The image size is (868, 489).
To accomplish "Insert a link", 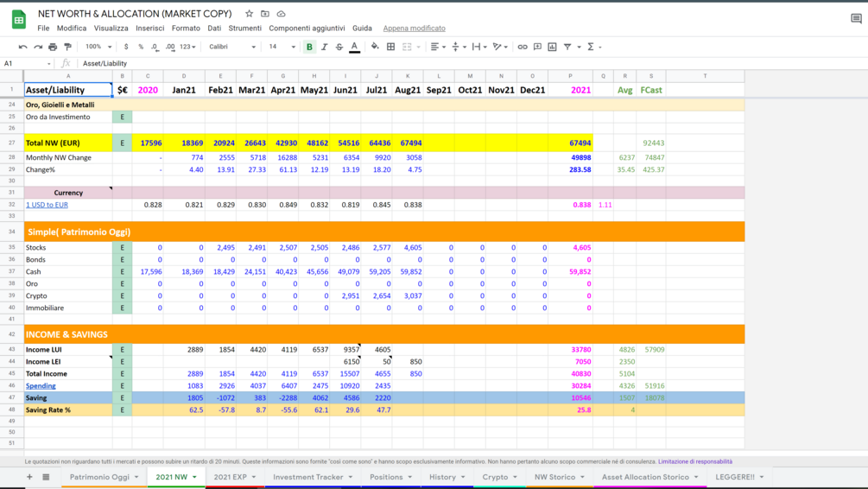I will 522,47.
